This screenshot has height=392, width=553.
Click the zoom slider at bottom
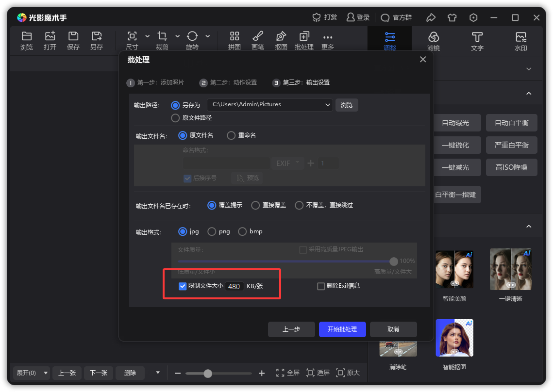[x=218, y=374]
